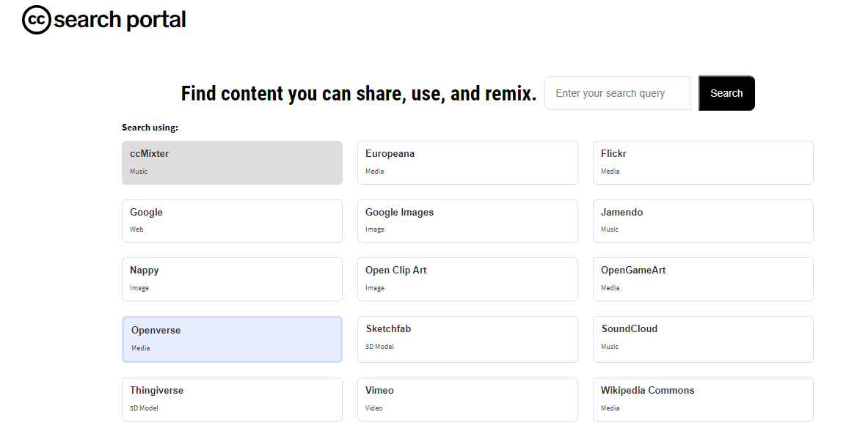Viewport: 868px width, 434px height.
Task: Select the Europeana media source
Action: 467,162
